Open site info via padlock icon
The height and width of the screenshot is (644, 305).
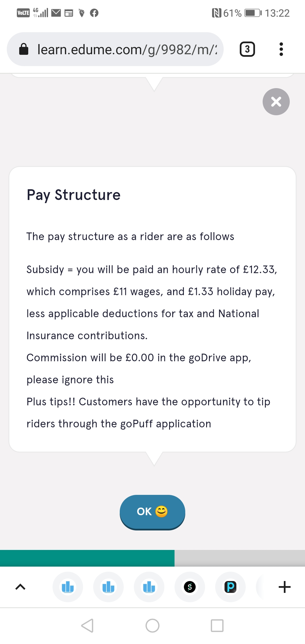[24, 49]
